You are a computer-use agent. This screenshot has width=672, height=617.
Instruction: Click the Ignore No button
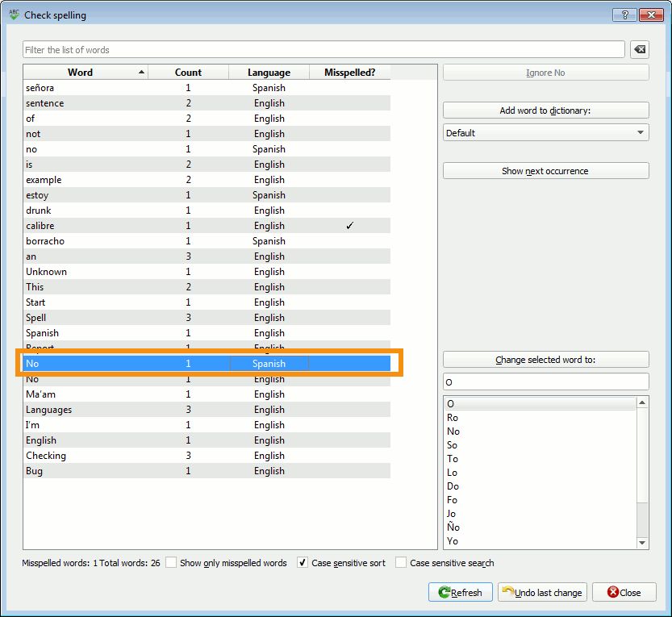click(545, 73)
